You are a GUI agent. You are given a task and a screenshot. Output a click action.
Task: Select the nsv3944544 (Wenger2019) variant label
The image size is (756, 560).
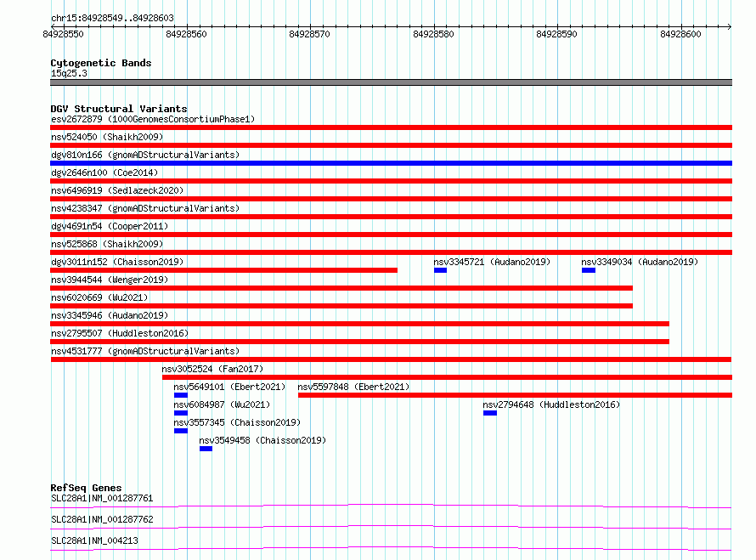click(x=110, y=280)
